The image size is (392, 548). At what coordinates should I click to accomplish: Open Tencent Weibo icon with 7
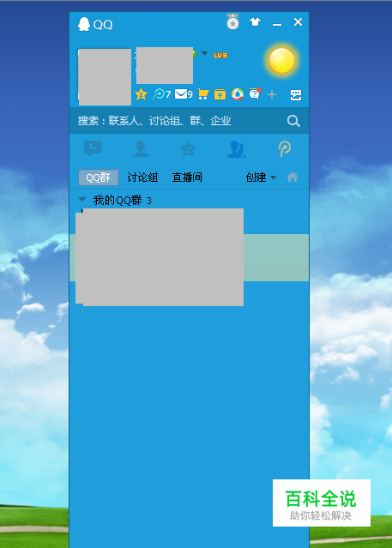point(161,94)
